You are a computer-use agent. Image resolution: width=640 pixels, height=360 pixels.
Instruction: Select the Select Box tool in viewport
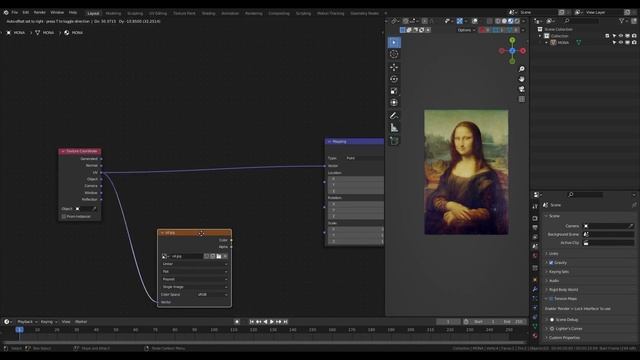394,42
